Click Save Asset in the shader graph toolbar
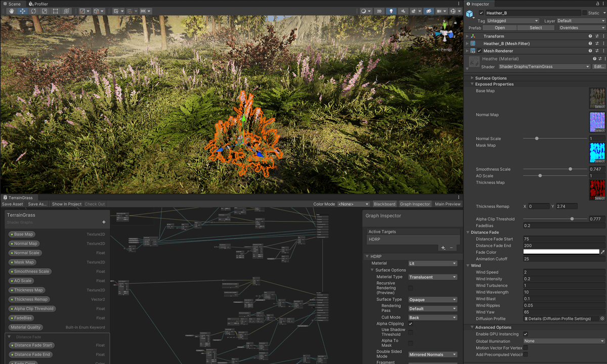The image size is (607, 364). tap(12, 204)
